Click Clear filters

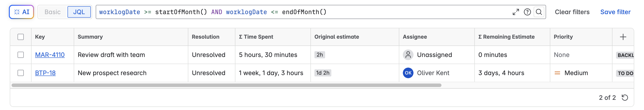(x=572, y=12)
